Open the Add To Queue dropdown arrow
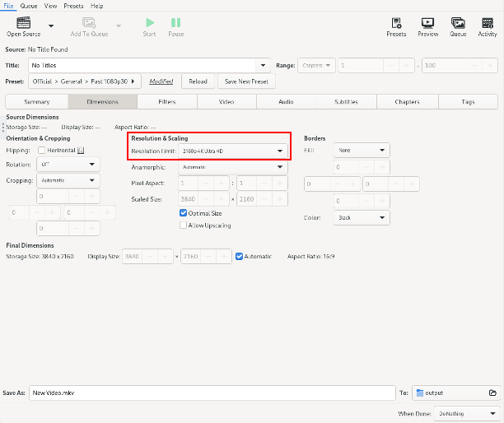 click(x=119, y=26)
